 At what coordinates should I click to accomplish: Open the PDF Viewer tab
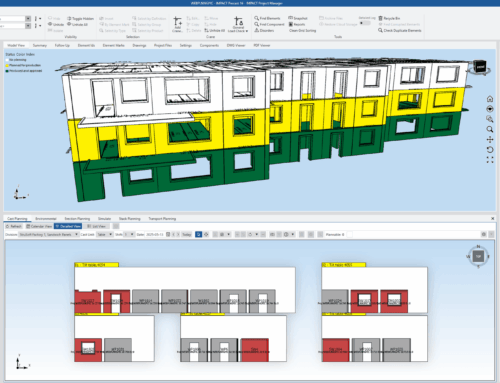[262, 45]
